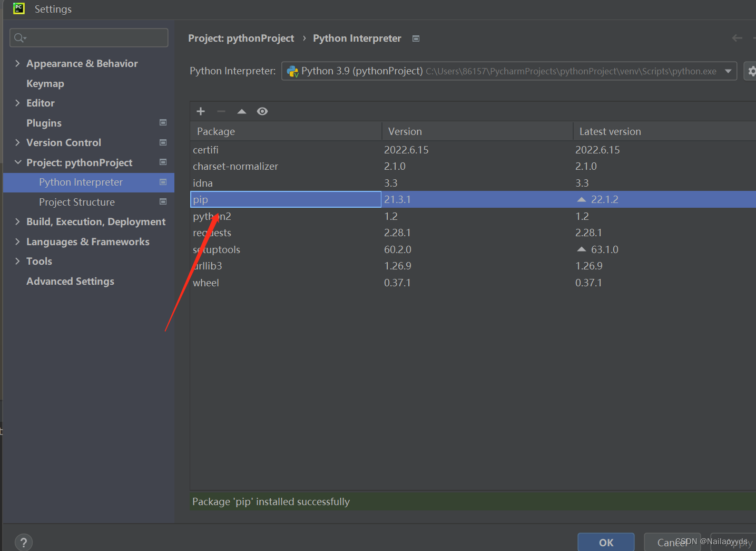Click the settings search field
Screen dimensions: 756x551
(89, 37)
